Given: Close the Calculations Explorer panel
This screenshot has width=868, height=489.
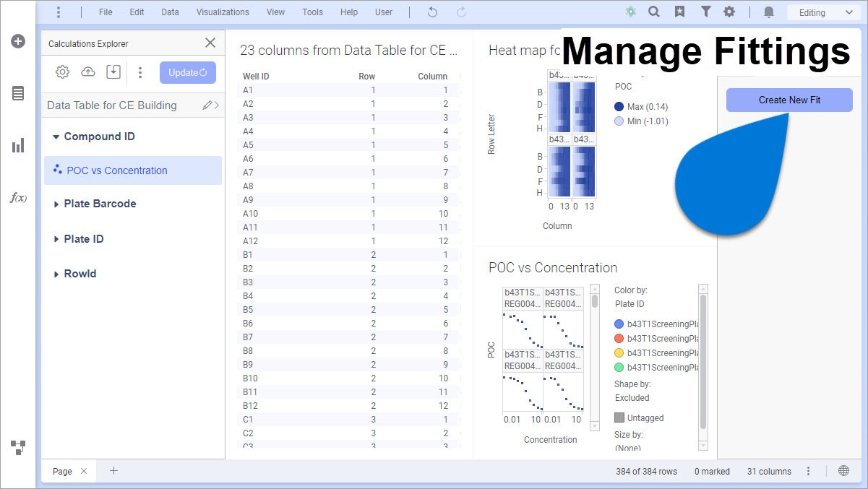Looking at the screenshot, I should point(210,43).
